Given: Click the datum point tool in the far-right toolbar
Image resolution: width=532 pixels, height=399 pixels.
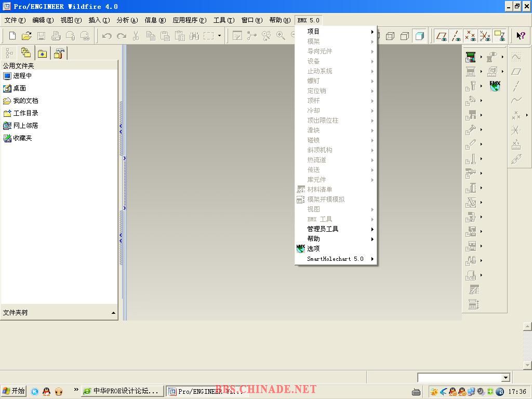Looking at the screenshot, I should point(516,115).
